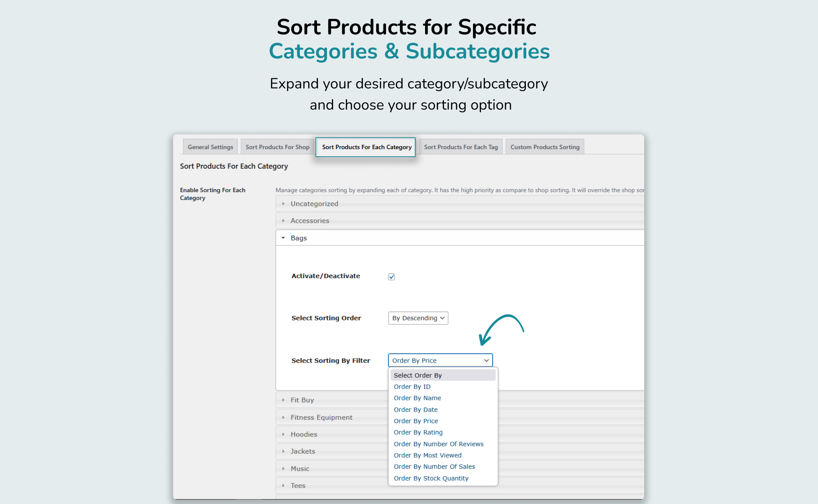Uncheck the Activate/Deactivate checkbox for Bags
The image size is (818, 504).
pos(391,276)
